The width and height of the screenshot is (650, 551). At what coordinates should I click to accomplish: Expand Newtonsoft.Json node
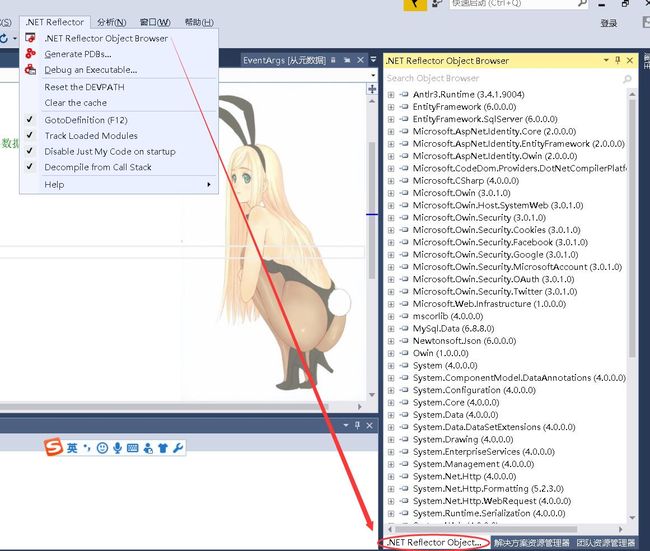tap(390, 341)
